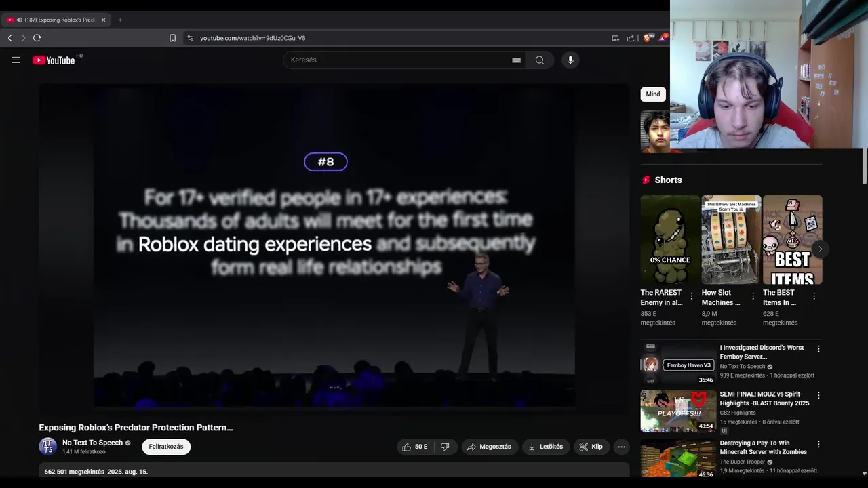The image size is (868, 488).
Task: Click the page scrollbar thumb at right edge
Action: tap(864, 167)
